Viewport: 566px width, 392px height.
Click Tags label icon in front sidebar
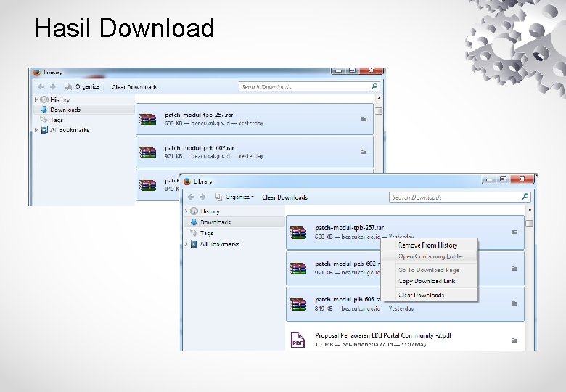point(194,233)
